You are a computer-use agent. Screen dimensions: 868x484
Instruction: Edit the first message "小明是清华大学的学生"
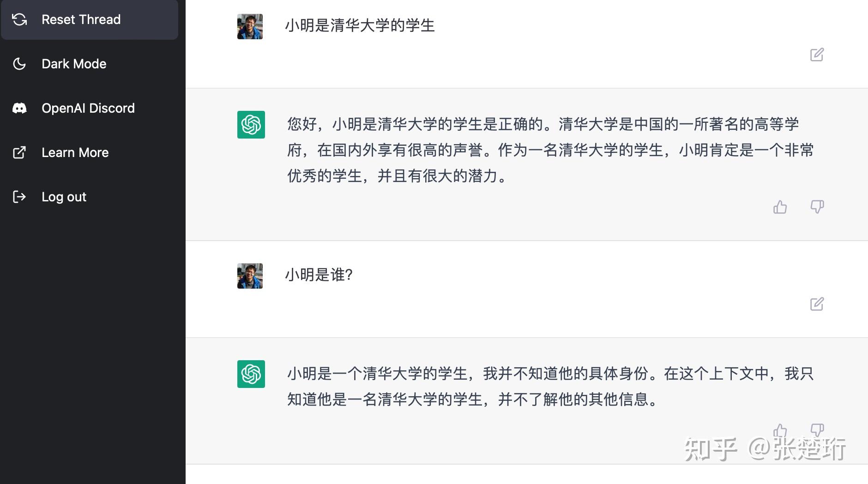coord(817,54)
